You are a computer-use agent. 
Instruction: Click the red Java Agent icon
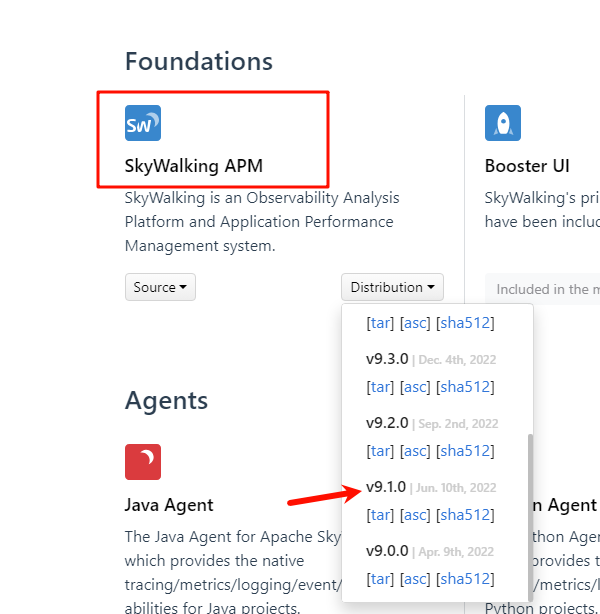[x=143, y=462]
